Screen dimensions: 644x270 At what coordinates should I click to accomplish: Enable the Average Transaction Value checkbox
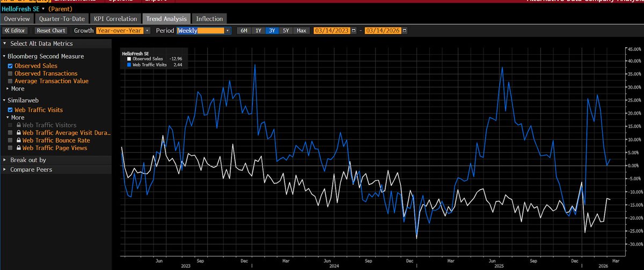[10, 81]
